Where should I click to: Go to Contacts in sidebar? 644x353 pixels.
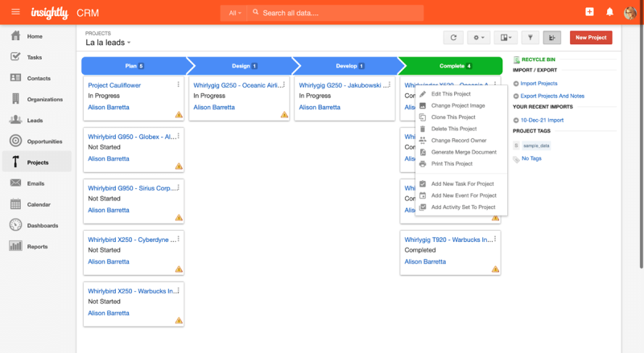pyautogui.click(x=39, y=78)
